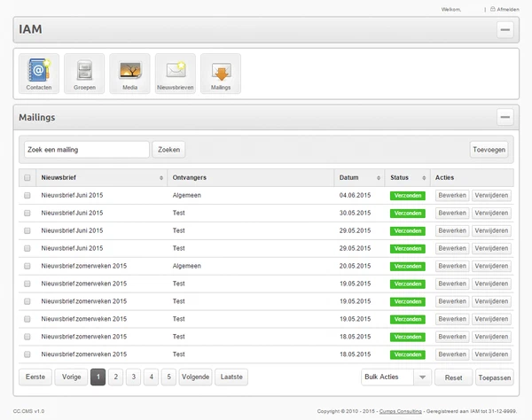Select page 2 in pagination
532x420 pixels.
[x=115, y=377]
